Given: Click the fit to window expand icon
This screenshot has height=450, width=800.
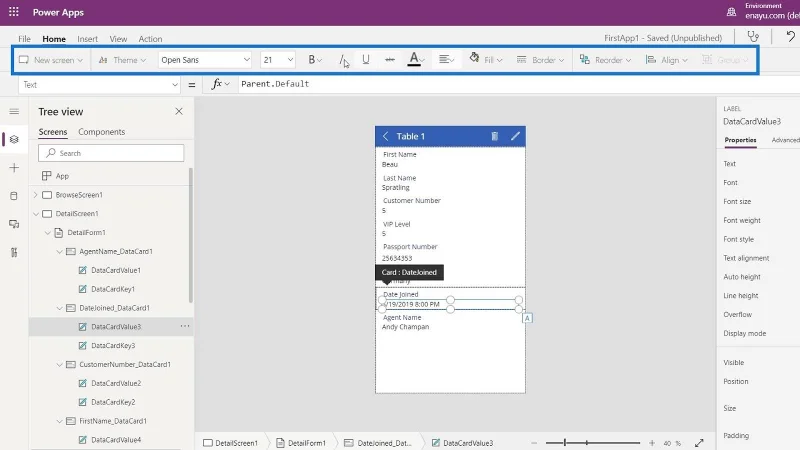Looking at the screenshot, I should coord(699,443).
